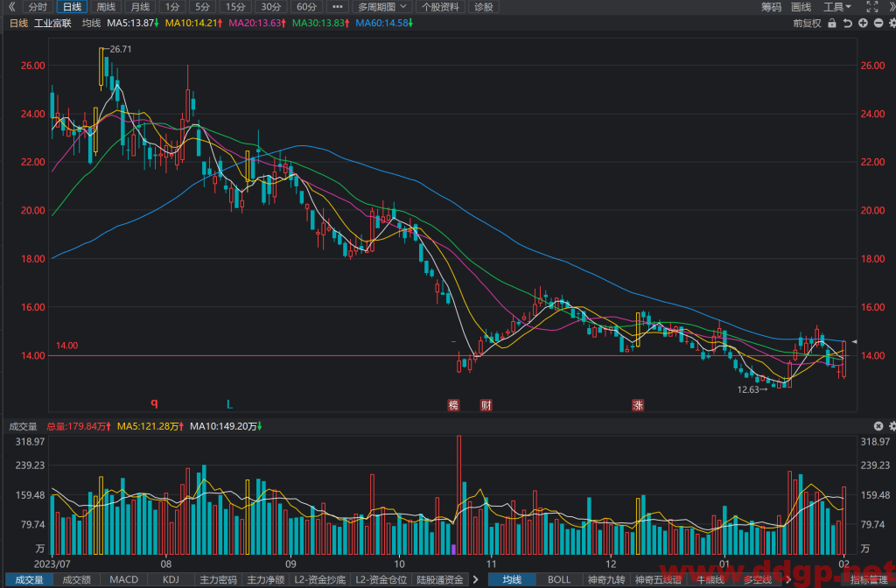This screenshot has height=588, width=896.
Task: Open the 个股资料 page
Action: click(440, 7)
